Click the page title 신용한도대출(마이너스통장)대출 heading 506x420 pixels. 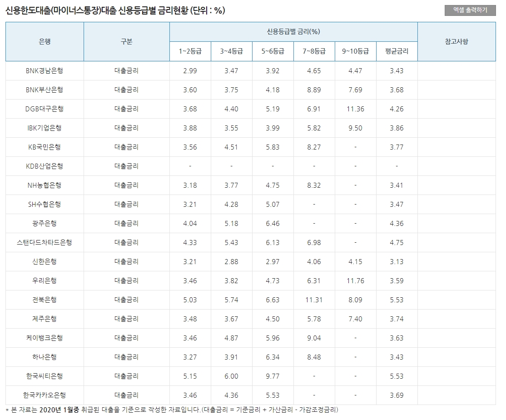click(x=115, y=10)
